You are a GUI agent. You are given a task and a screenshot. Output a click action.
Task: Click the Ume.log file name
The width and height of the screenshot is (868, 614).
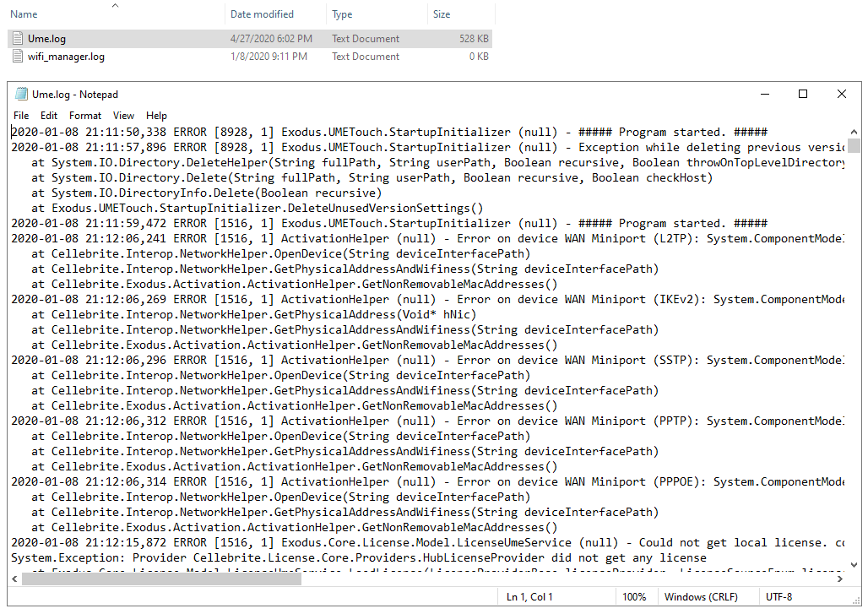coord(46,39)
